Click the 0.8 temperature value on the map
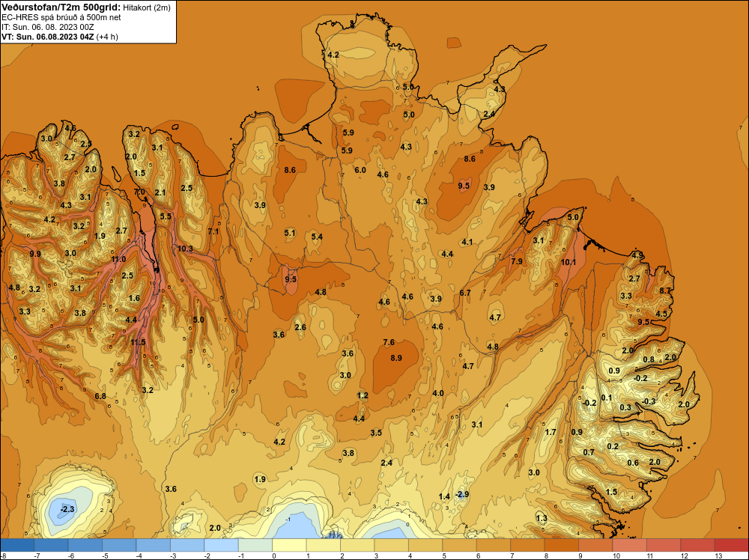Image resolution: width=749 pixels, height=560 pixels. click(649, 359)
